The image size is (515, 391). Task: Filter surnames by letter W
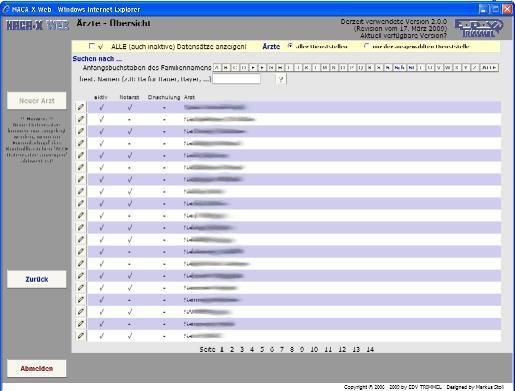tap(447, 68)
